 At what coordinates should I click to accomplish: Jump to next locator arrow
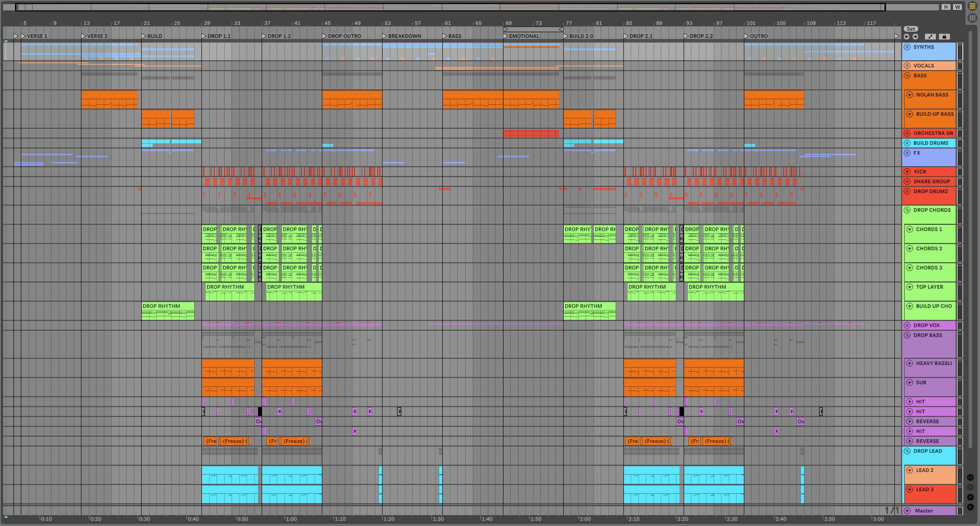coord(915,36)
